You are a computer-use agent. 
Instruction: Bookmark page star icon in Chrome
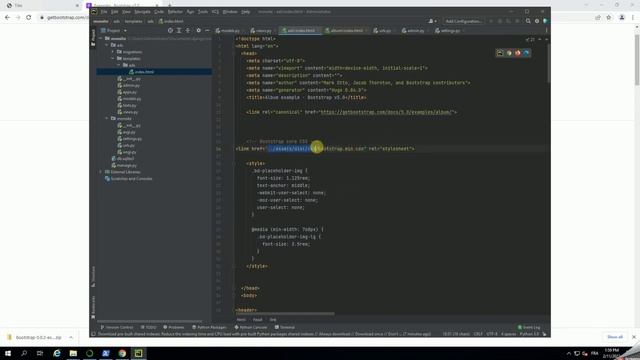click(609, 18)
